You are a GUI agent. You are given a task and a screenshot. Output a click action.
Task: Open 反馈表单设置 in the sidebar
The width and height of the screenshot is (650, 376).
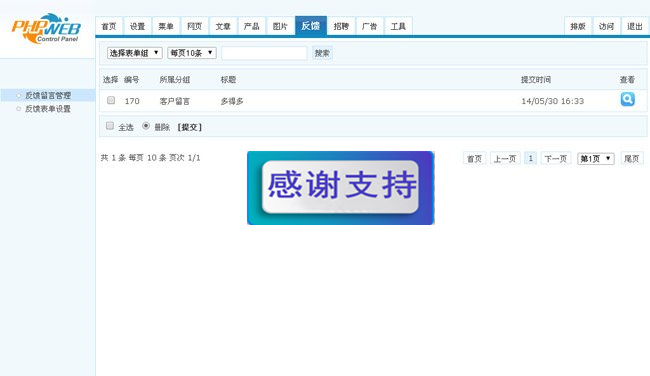(x=48, y=109)
